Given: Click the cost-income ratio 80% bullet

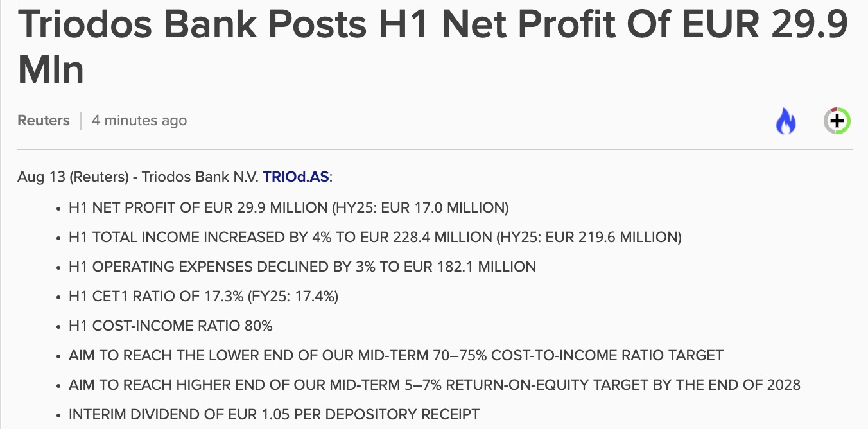Looking at the screenshot, I should click(x=171, y=326).
